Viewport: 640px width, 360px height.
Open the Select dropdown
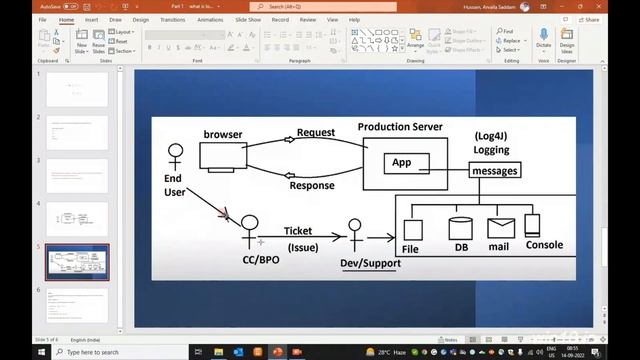[x=508, y=50]
